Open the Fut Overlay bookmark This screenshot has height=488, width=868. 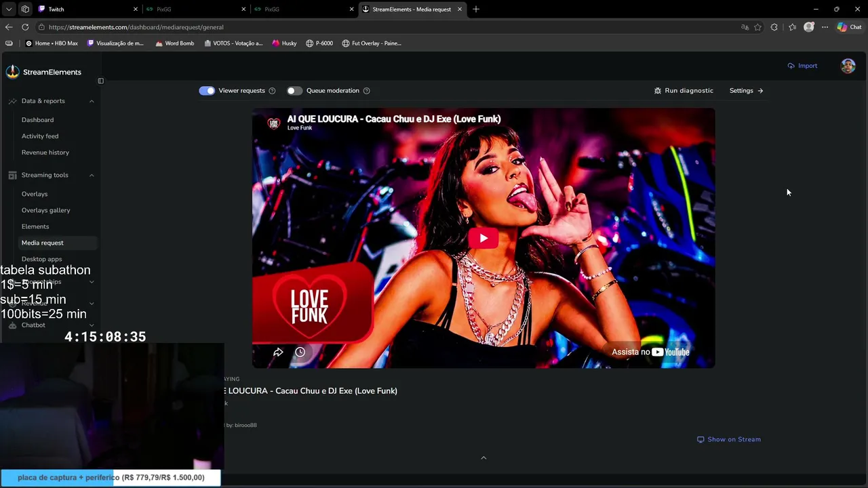(x=372, y=43)
